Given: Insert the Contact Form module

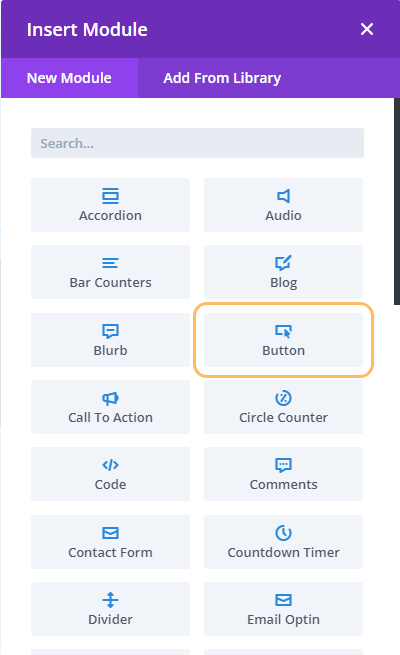Looking at the screenshot, I should [110, 542].
